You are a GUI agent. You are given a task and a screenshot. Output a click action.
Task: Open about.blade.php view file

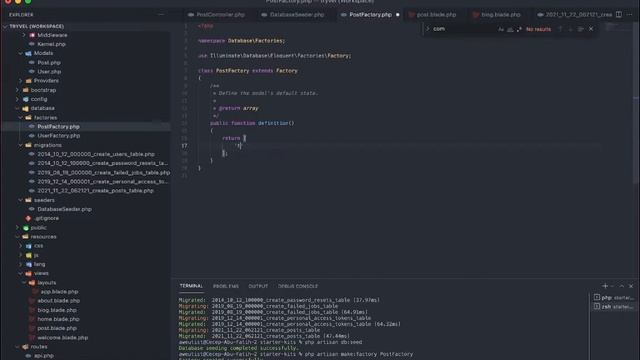[58, 301]
